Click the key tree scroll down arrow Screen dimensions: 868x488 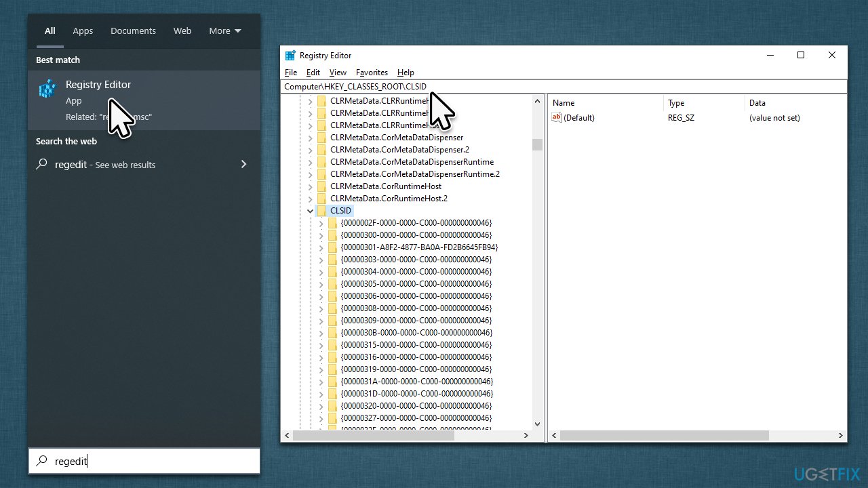(x=538, y=424)
